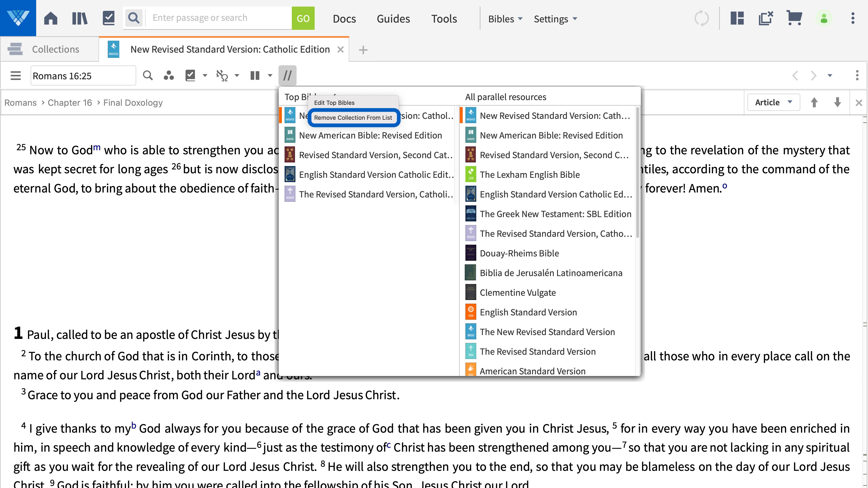The width and height of the screenshot is (868, 488).
Task: Open the application kebab menu at top right
Action: pos(853,18)
